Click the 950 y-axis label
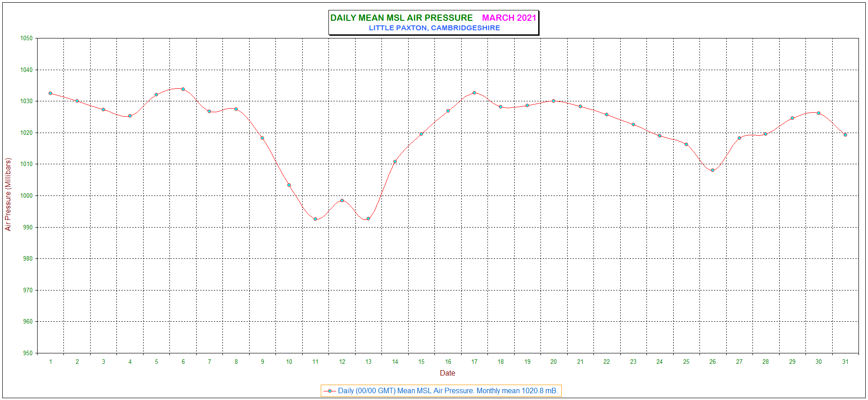868x400 pixels. [x=28, y=353]
